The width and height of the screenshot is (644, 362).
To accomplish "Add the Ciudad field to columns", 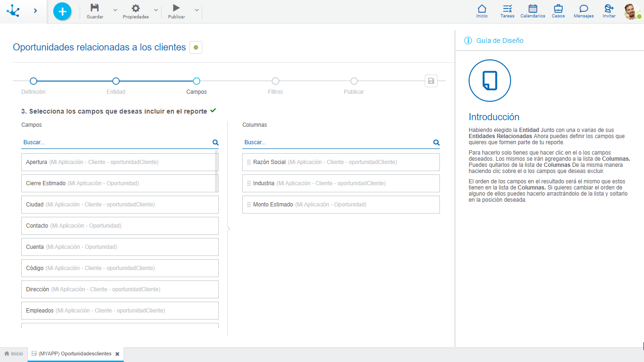I will tap(120, 205).
